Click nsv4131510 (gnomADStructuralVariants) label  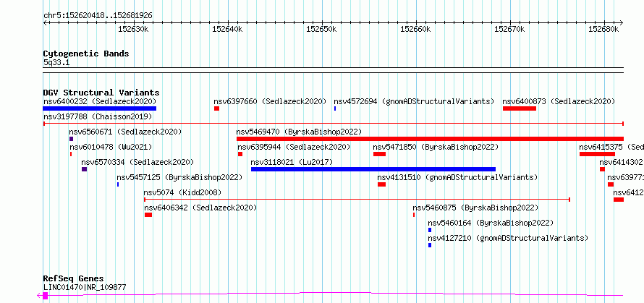point(457,177)
